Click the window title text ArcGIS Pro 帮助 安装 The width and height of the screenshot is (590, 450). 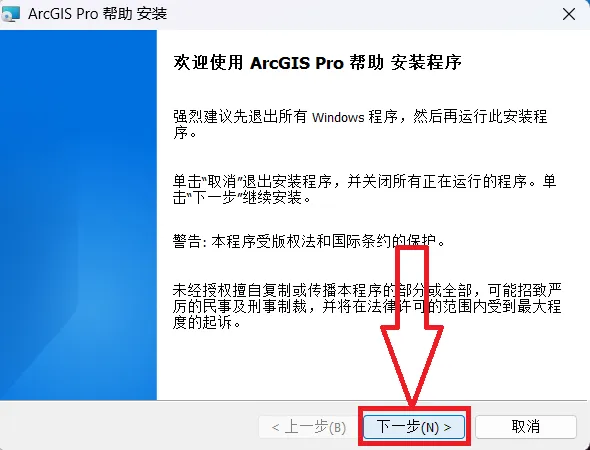(97, 14)
